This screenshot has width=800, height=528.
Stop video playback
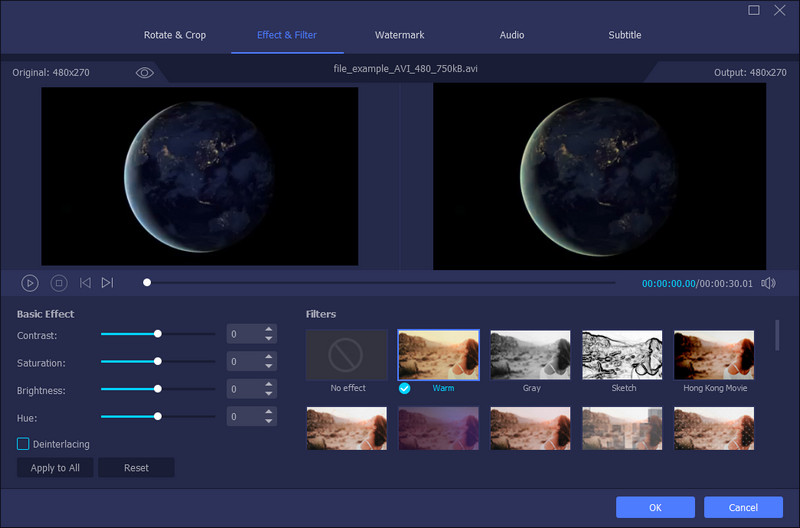[59, 283]
